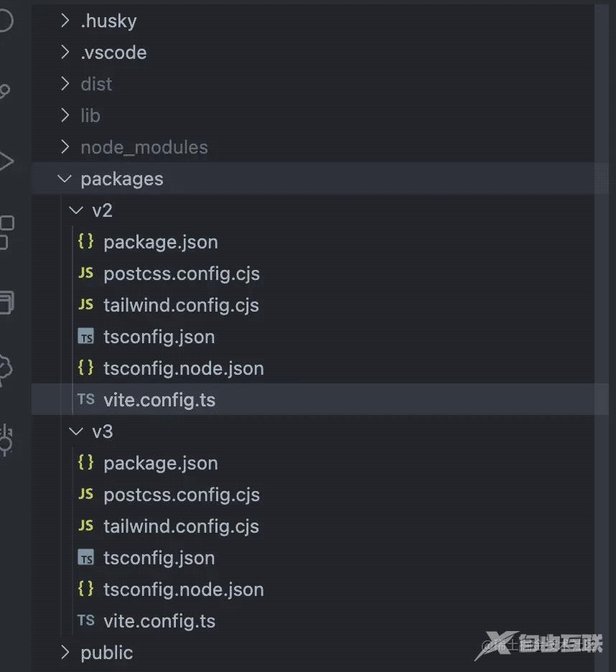Expand the .husky folder
The height and width of the screenshot is (672, 616).
pyautogui.click(x=65, y=21)
